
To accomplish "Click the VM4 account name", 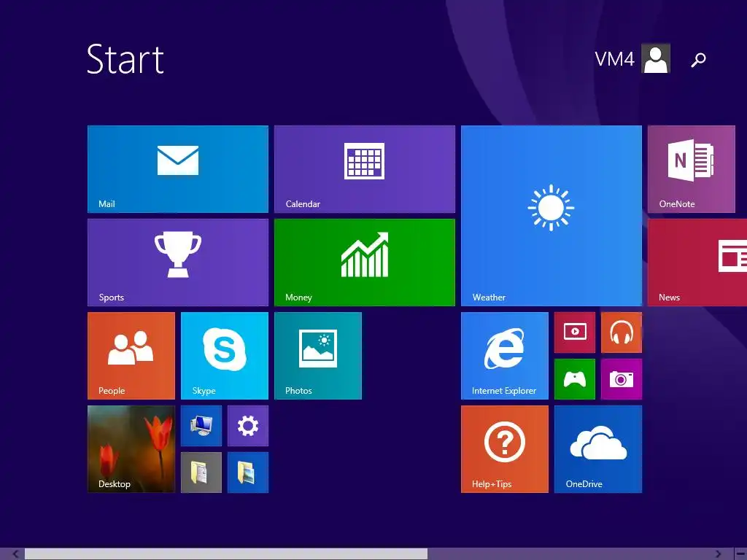I will (614, 59).
